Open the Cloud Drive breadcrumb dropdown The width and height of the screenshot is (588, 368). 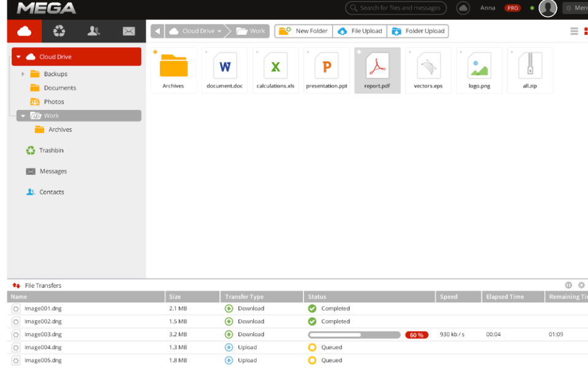click(220, 31)
